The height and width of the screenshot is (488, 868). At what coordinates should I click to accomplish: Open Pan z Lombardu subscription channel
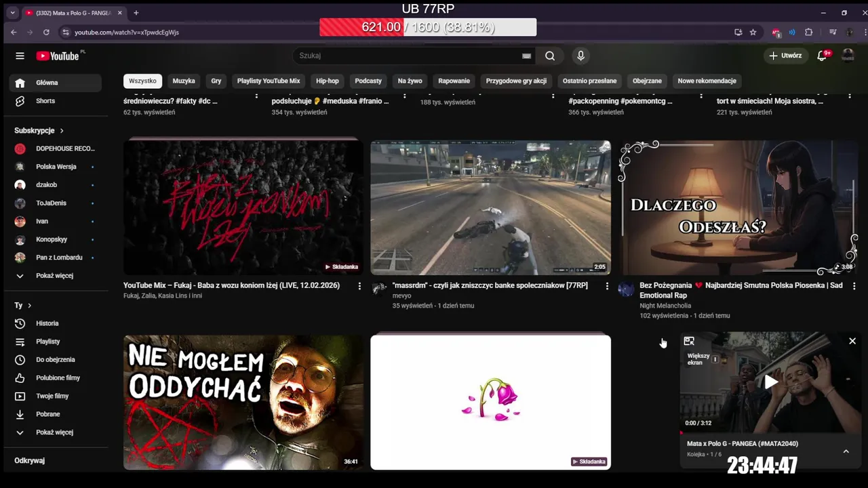click(x=56, y=258)
